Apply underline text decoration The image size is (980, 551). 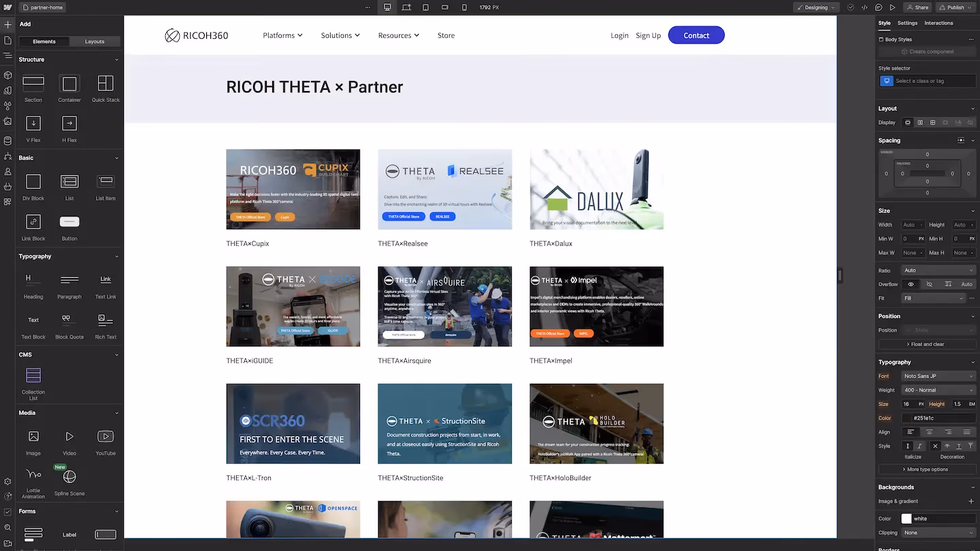tap(959, 446)
